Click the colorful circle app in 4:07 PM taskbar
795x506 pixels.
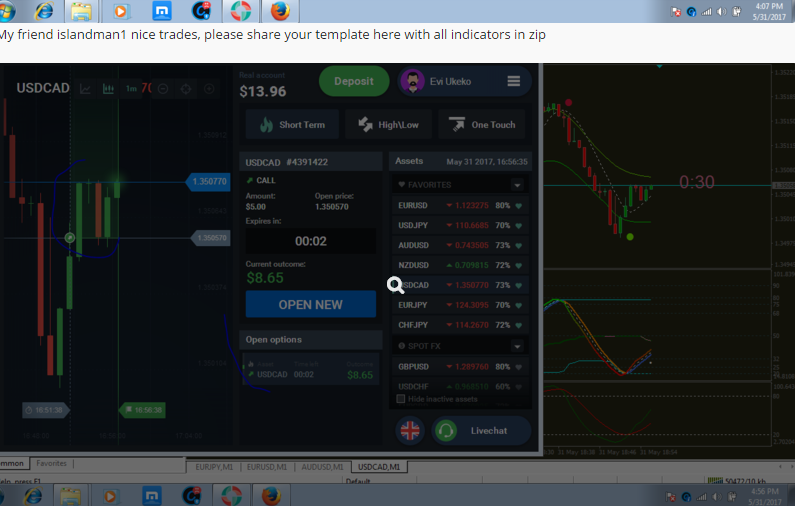click(241, 11)
